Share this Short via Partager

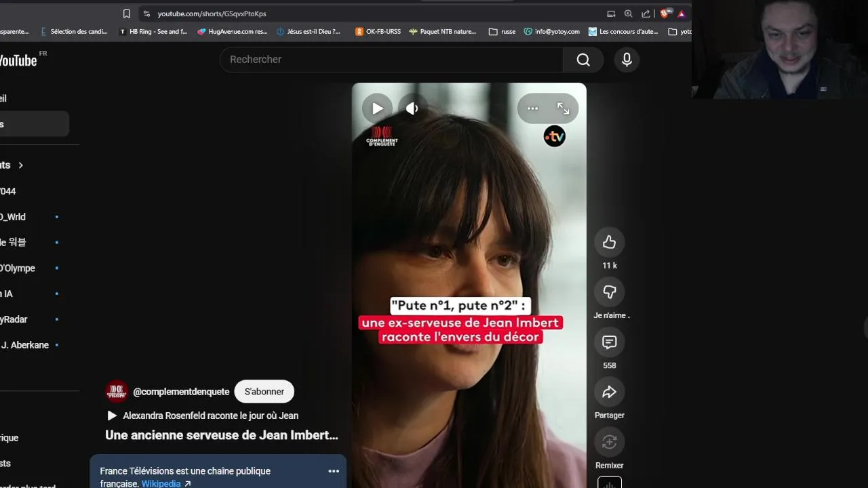pyautogui.click(x=609, y=392)
